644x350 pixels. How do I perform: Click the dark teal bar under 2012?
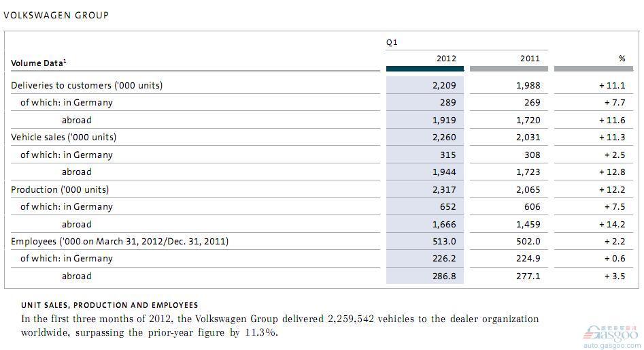(x=425, y=69)
